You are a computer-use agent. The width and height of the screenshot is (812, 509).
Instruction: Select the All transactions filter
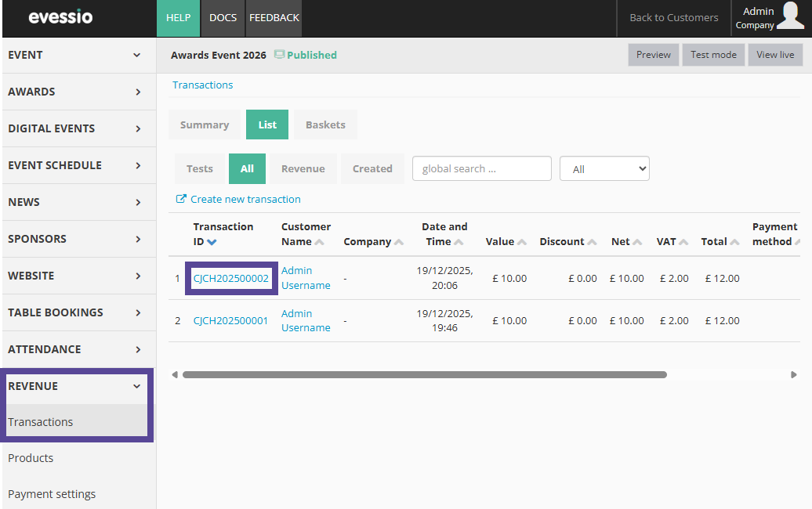(247, 168)
